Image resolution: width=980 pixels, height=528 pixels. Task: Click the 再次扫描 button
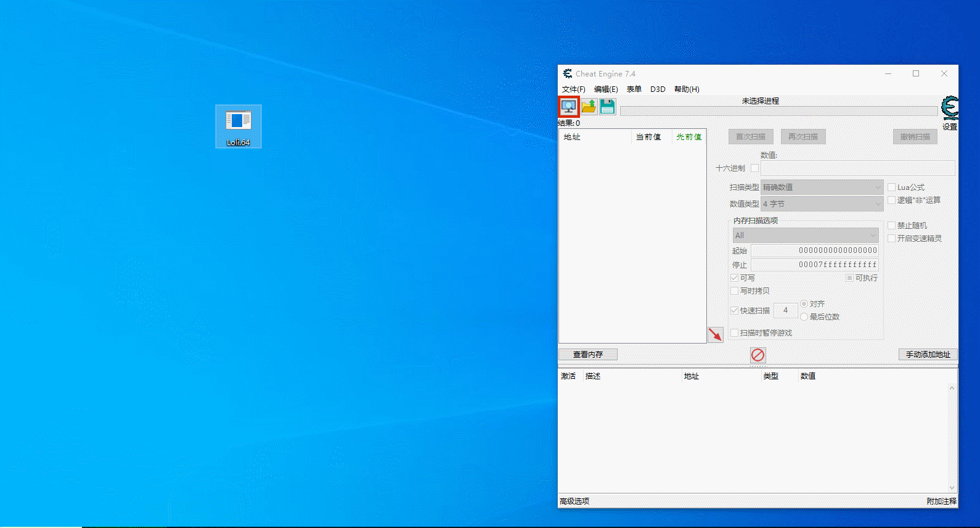pos(803,137)
